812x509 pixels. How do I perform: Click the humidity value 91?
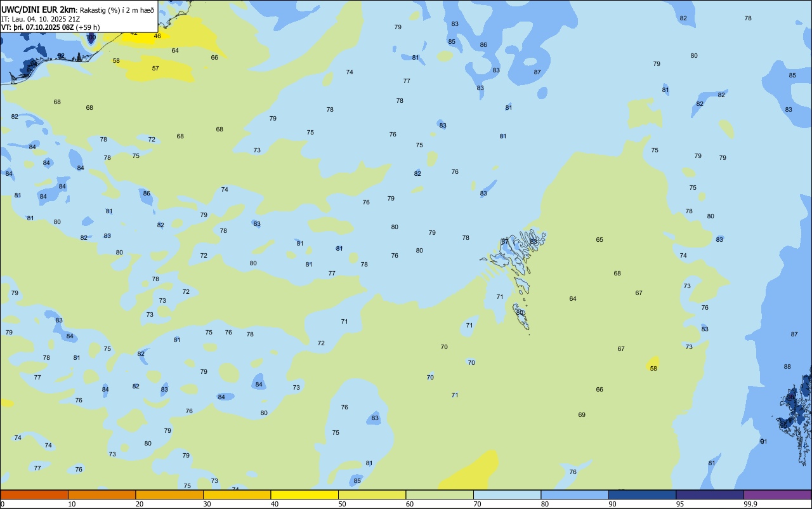(764, 441)
